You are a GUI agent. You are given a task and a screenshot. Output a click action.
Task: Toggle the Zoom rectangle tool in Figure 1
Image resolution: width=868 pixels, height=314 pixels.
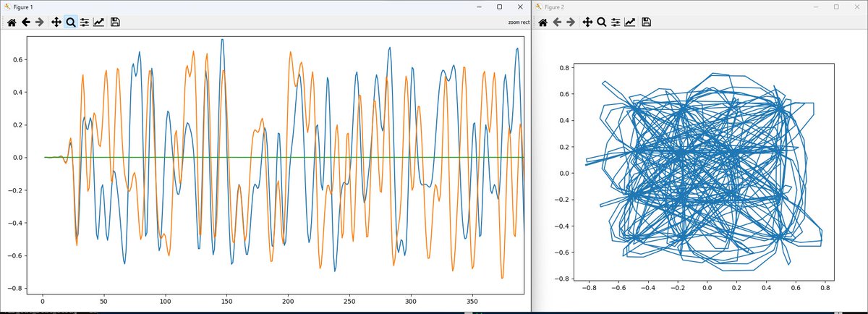71,22
